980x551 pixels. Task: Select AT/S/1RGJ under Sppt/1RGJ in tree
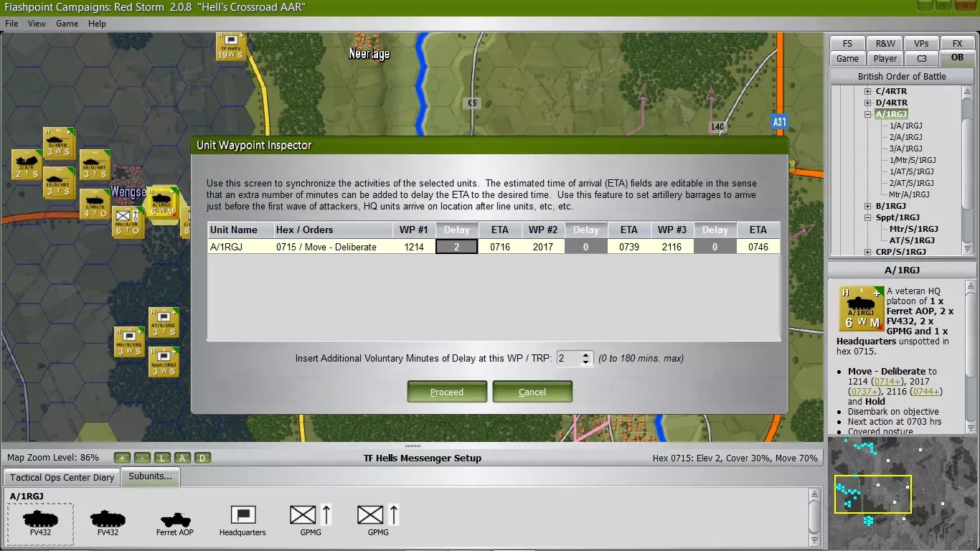point(912,240)
